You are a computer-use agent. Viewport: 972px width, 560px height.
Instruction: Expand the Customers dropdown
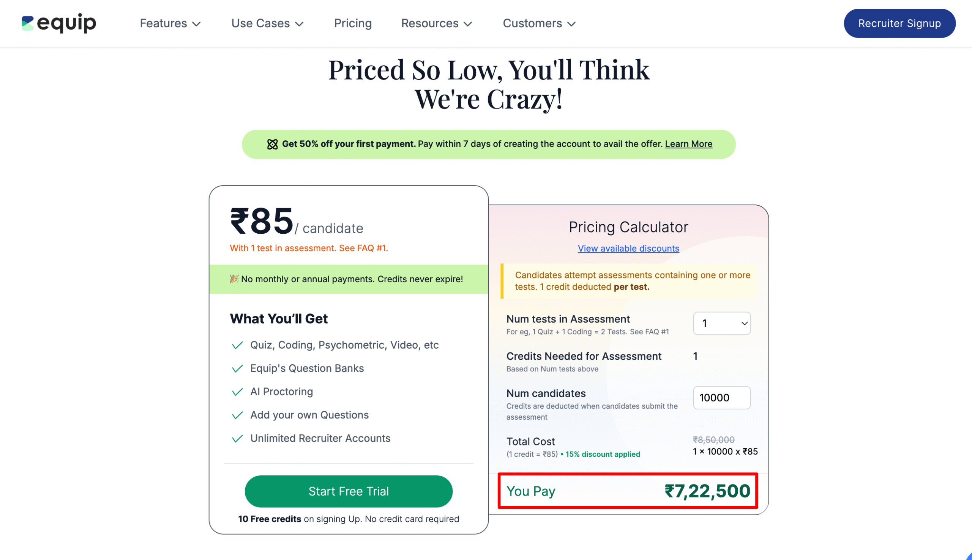pyautogui.click(x=538, y=23)
